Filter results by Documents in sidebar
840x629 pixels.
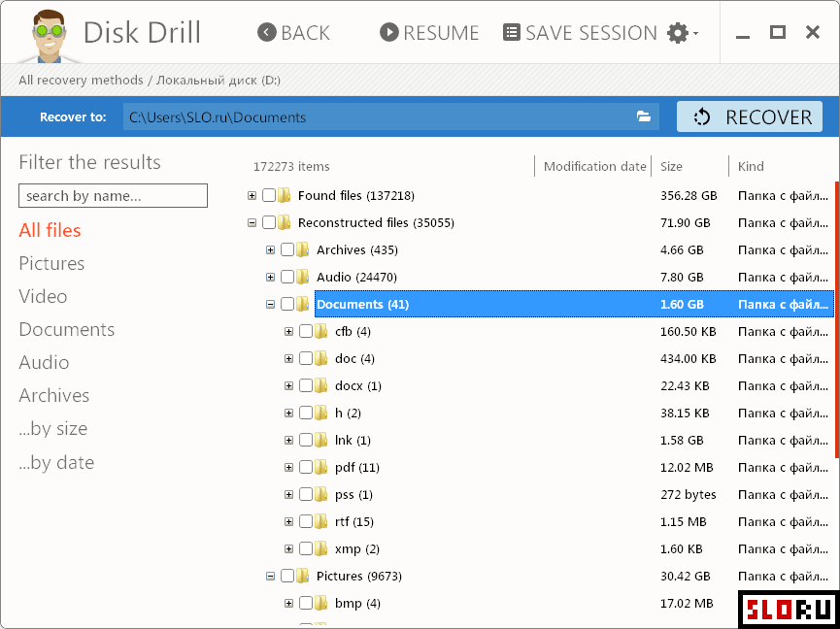(66, 330)
